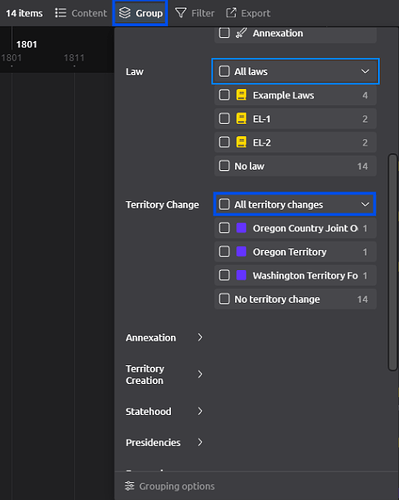Open Grouping options
Viewport: 399px width, 500px height.
(170, 486)
